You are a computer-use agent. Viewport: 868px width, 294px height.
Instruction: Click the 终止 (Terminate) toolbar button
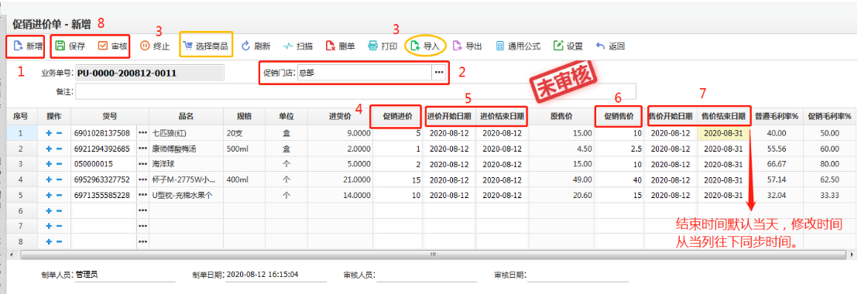pyautogui.click(x=154, y=46)
